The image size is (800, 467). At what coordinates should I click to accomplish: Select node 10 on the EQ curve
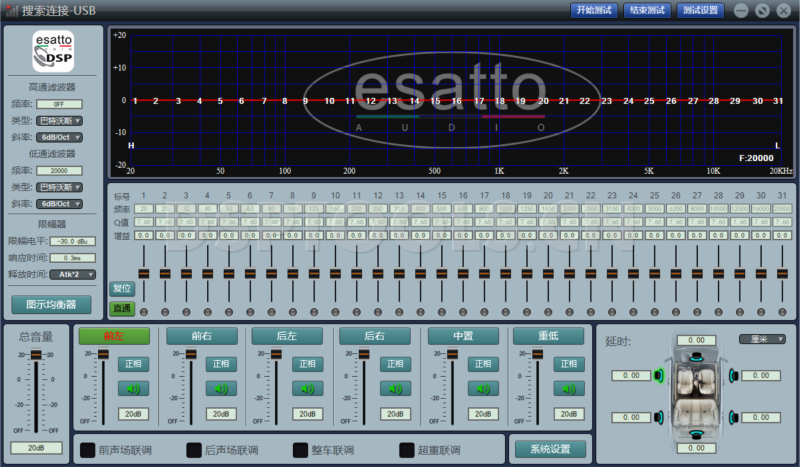tap(330, 101)
